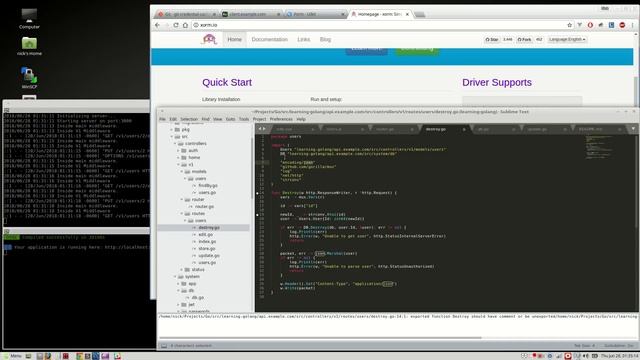The height and width of the screenshot is (360, 640).
Task: Open findby.go in the sidebar
Action: click(x=207, y=186)
